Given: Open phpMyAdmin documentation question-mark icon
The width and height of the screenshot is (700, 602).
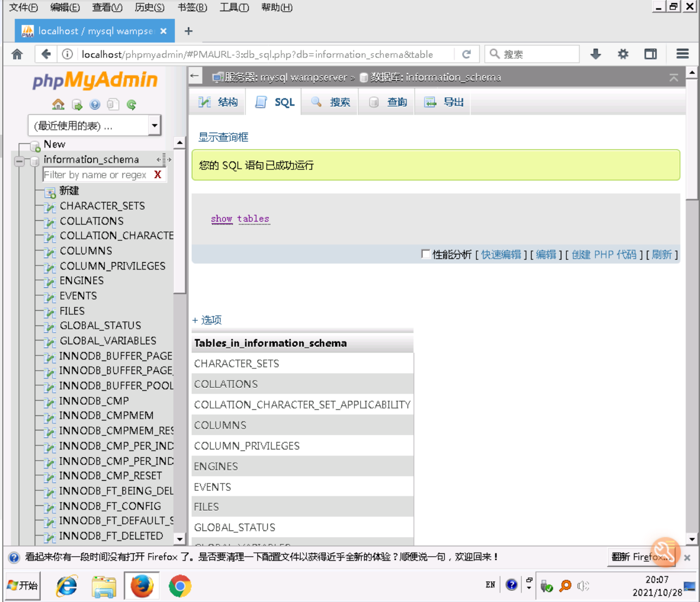Looking at the screenshot, I should pos(95,105).
